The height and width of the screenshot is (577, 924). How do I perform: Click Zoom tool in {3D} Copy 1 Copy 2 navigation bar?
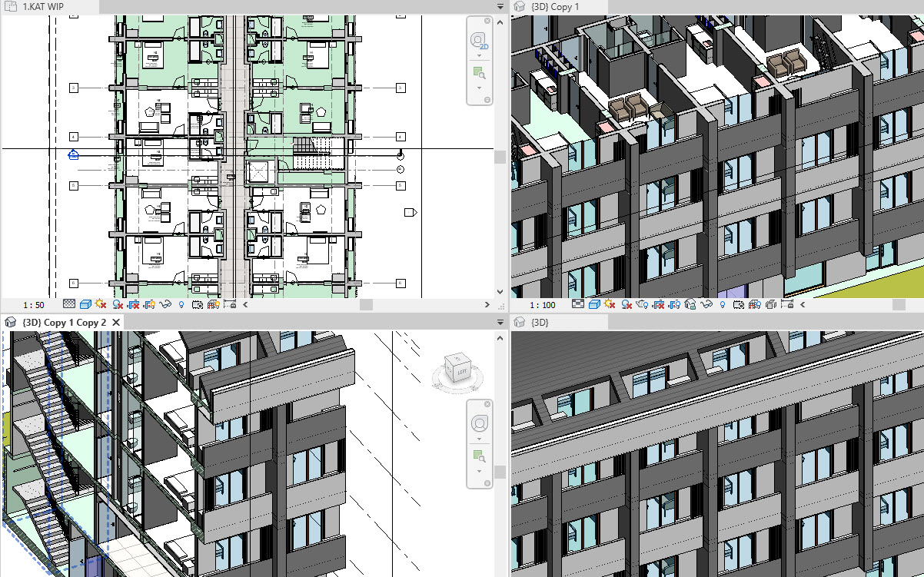point(480,456)
